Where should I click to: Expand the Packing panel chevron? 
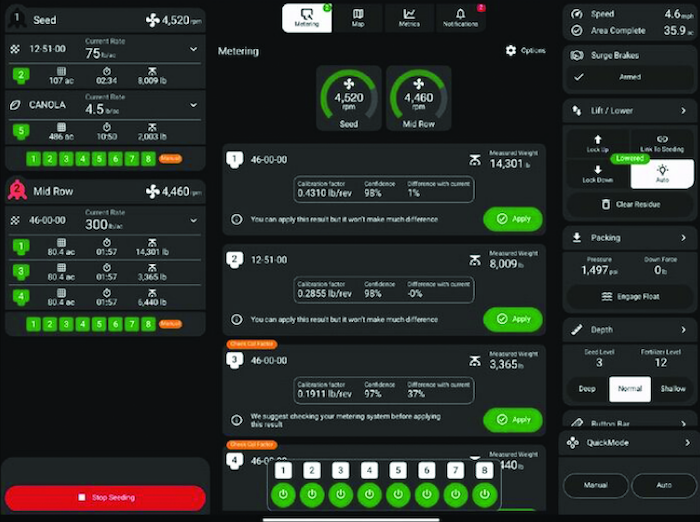pyautogui.click(x=684, y=238)
